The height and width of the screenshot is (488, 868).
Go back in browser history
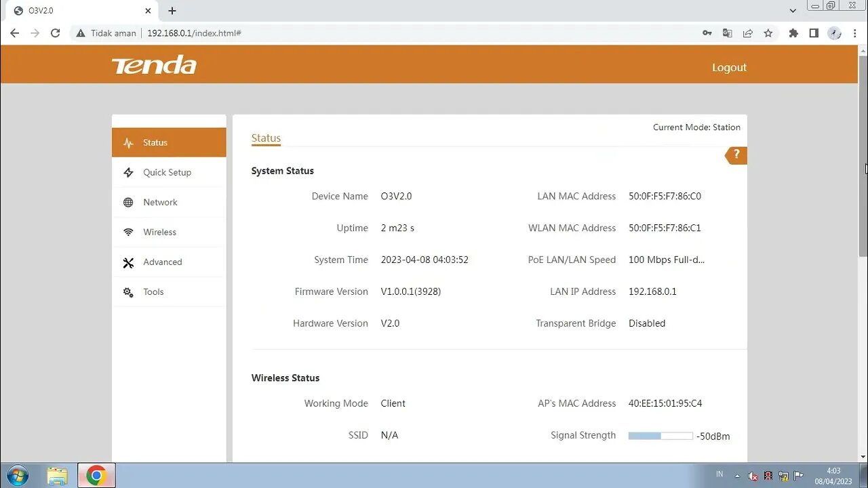[14, 33]
